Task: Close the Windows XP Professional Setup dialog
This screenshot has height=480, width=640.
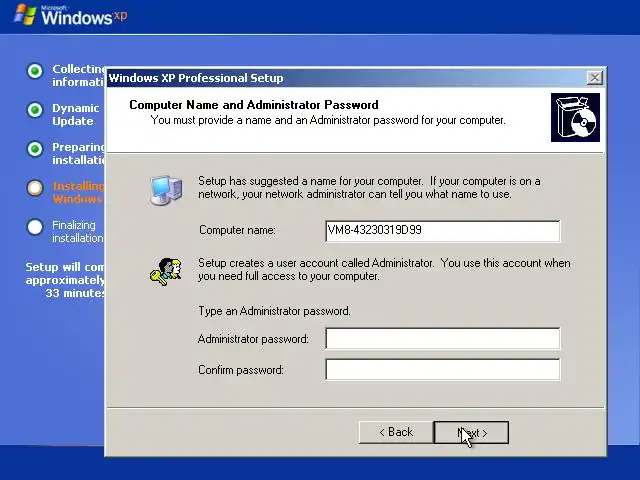Action: (594, 78)
